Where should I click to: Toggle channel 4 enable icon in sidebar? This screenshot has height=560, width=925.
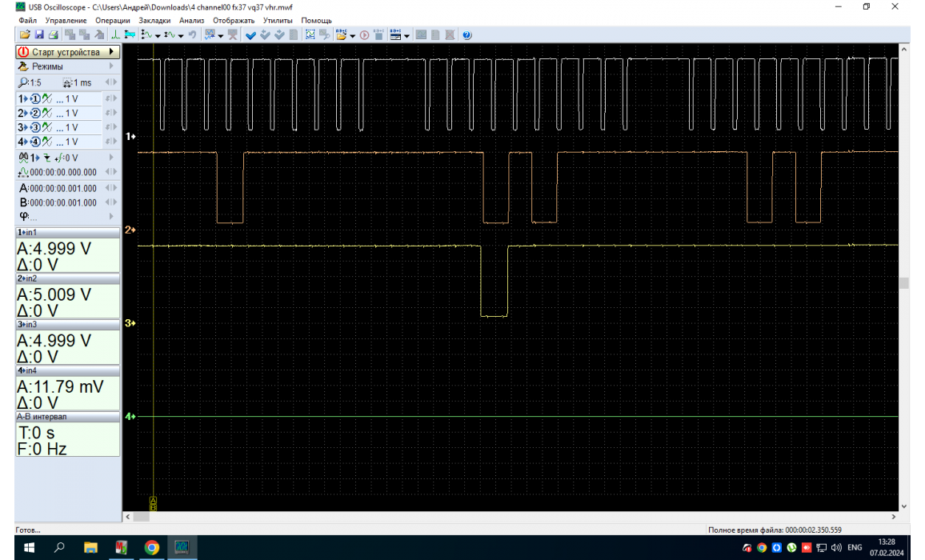(x=35, y=142)
